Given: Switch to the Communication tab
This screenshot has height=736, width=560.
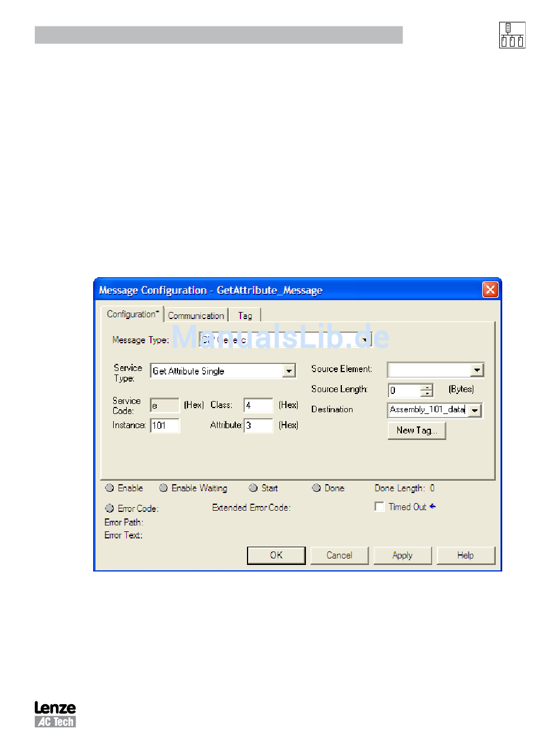Looking at the screenshot, I should [196, 316].
